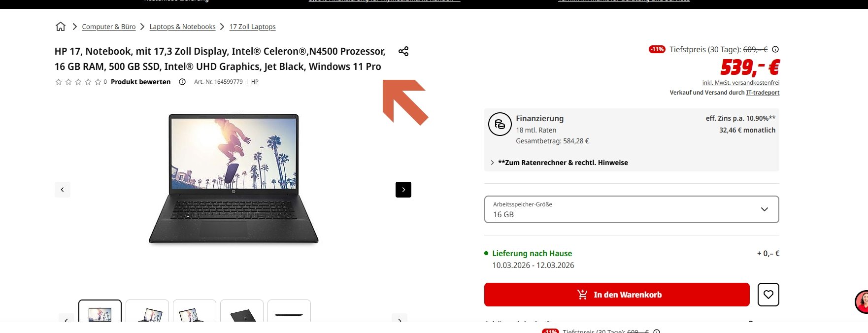
Task: Open Arbeitsspeicher-Größe 16 GB dropdown
Action: pos(632,209)
